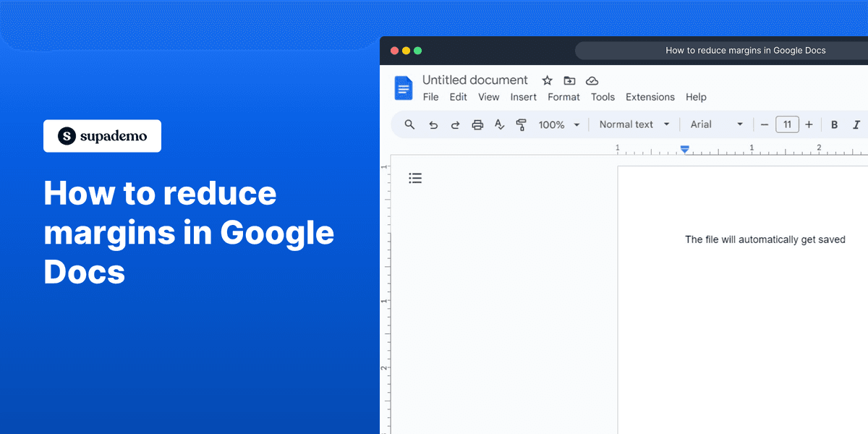The image size is (868, 434).
Task: Open the Extensions menu
Action: tap(650, 96)
